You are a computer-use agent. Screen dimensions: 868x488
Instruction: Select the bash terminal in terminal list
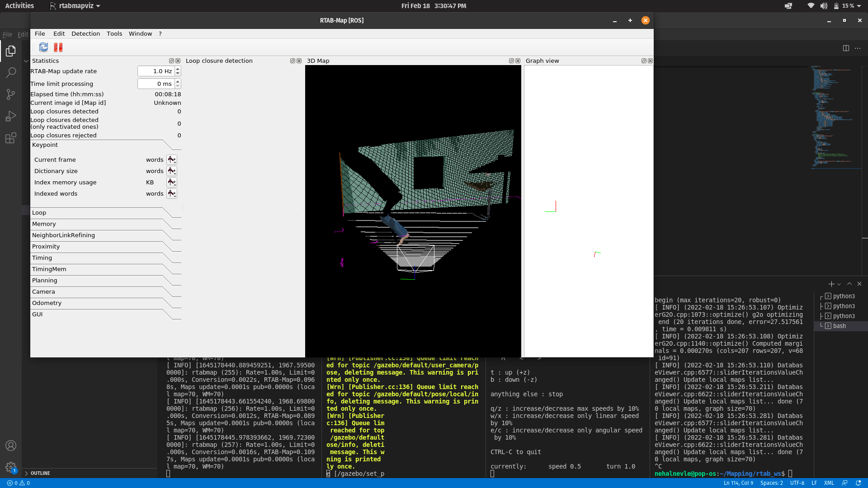coord(839,326)
